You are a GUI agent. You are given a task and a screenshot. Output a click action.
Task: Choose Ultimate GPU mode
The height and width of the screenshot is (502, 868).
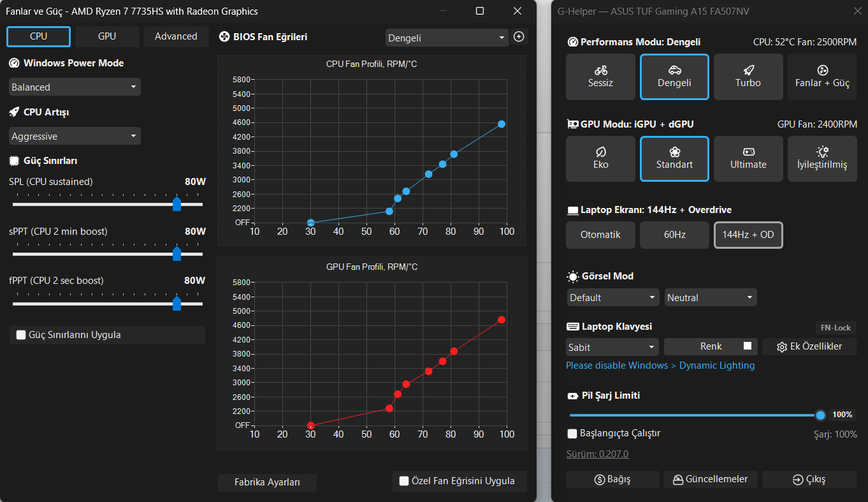(x=748, y=158)
